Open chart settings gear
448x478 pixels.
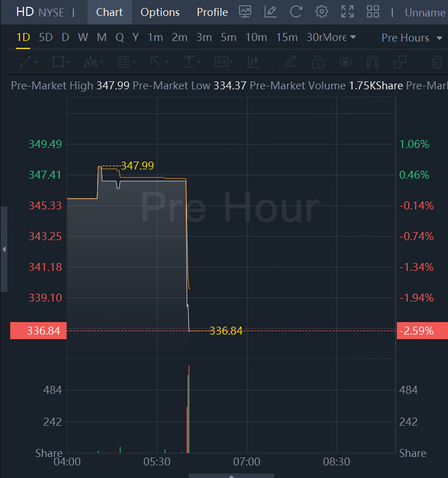click(322, 12)
